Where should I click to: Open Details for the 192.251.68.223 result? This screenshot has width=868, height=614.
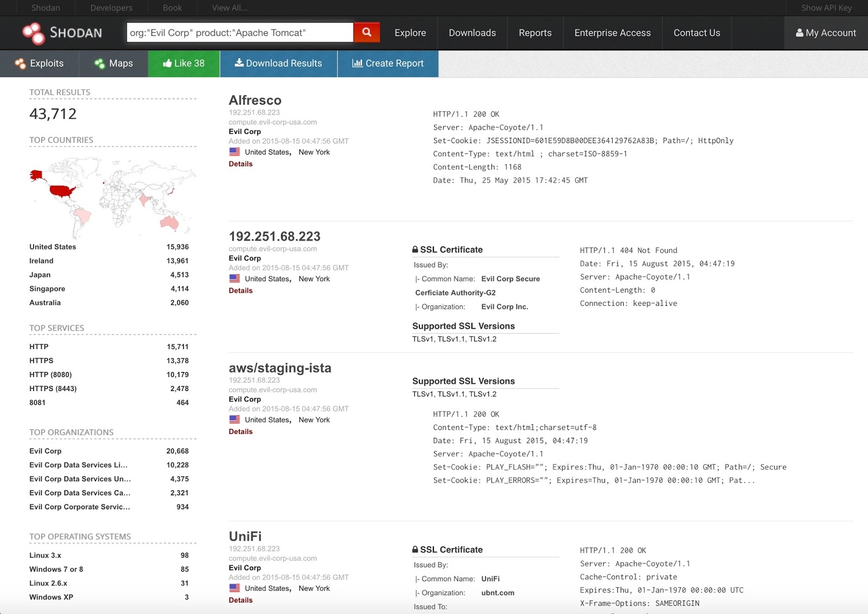[x=241, y=291]
